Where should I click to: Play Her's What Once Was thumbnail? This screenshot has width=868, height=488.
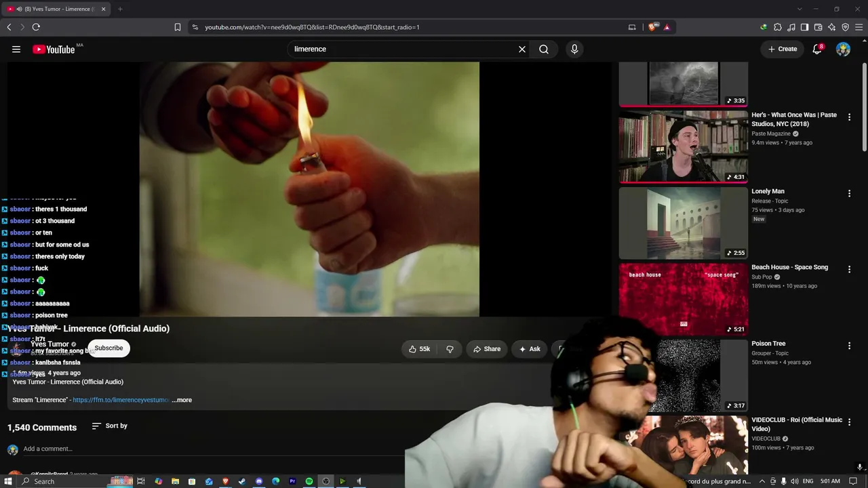click(x=684, y=147)
